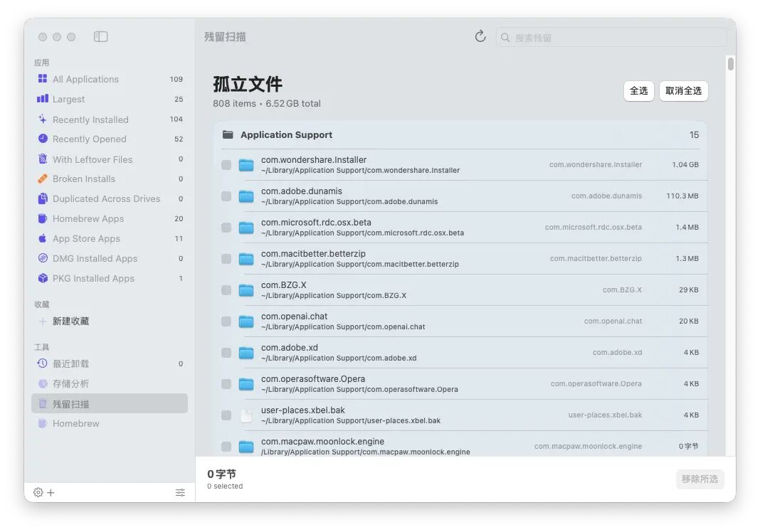The image size is (760, 532).
Task: Click the Broken Installs bandage icon
Action: (x=43, y=179)
